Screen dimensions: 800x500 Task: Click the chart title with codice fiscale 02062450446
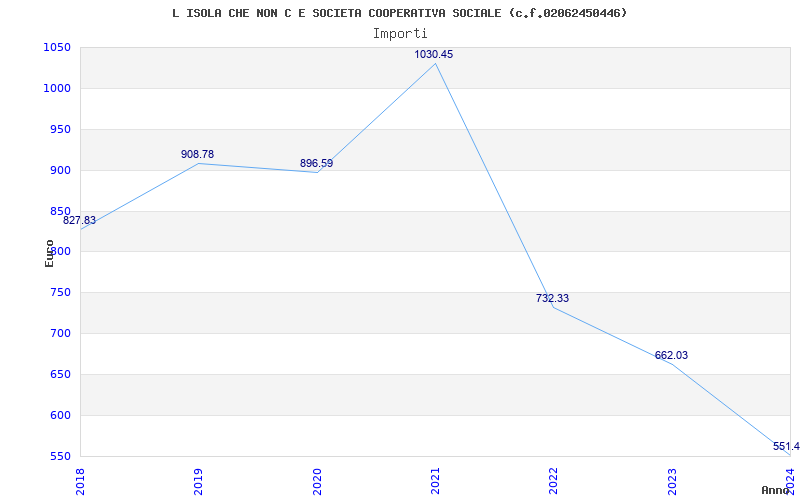click(x=399, y=13)
